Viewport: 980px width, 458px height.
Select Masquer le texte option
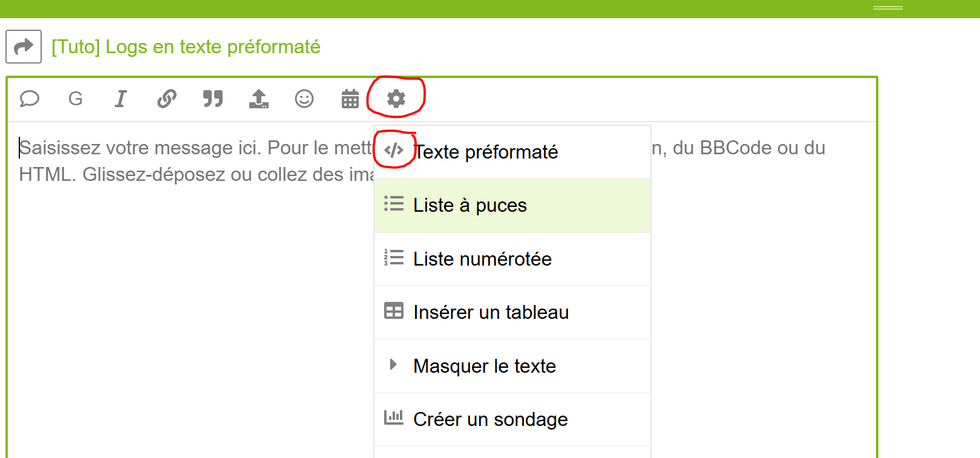[484, 366]
